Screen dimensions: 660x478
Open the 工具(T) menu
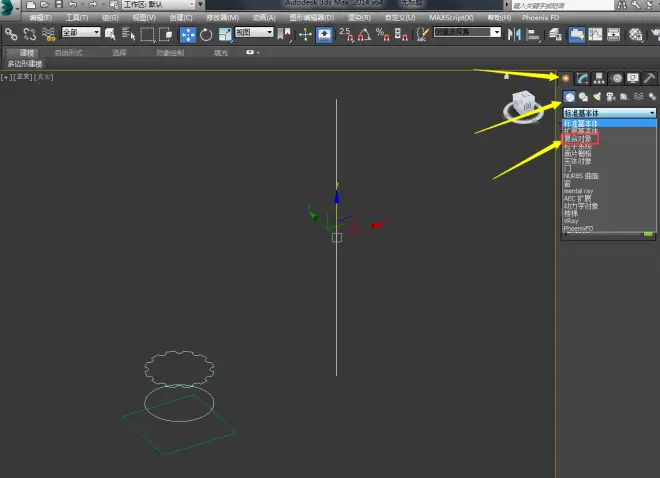(77, 18)
